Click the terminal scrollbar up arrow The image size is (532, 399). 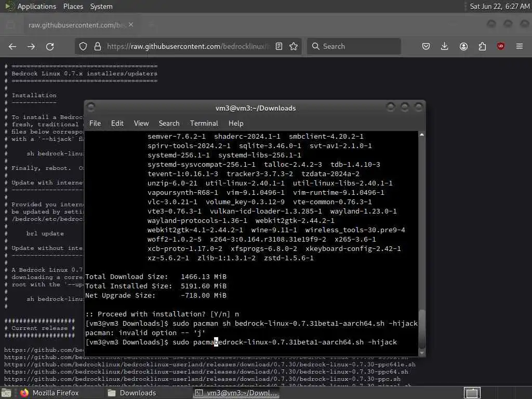pyautogui.click(x=422, y=135)
